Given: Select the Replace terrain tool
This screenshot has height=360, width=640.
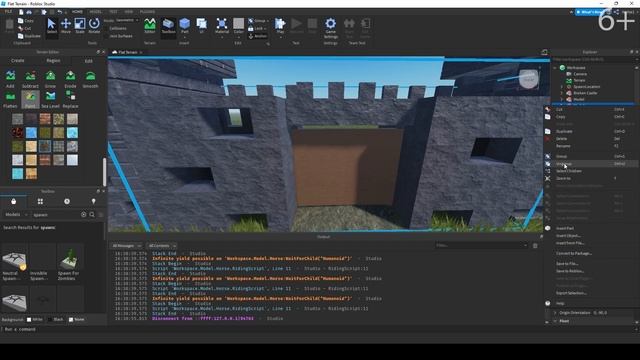Looking at the screenshot, I should pos(70,99).
